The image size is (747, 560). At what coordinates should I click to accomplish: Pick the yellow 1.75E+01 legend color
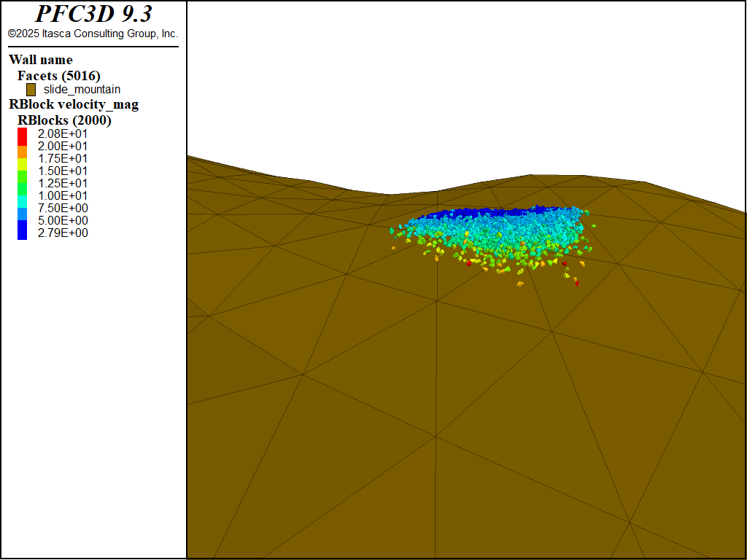(x=22, y=159)
